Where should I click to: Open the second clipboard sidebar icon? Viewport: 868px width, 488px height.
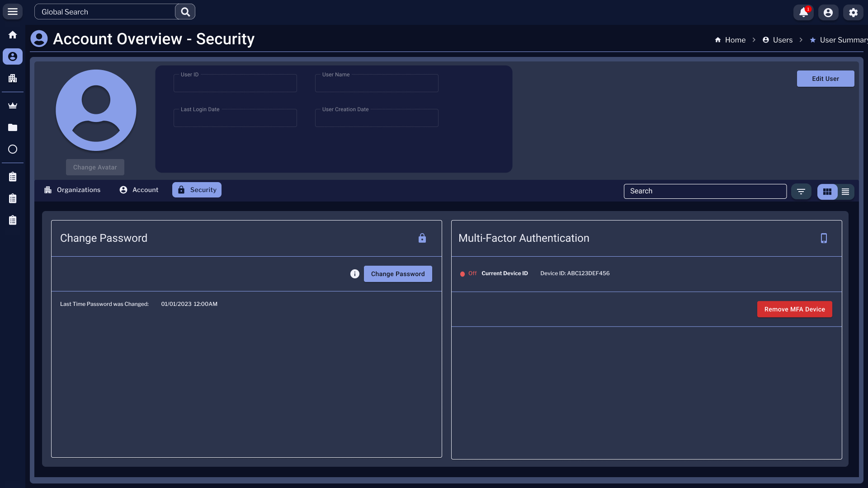point(13,198)
